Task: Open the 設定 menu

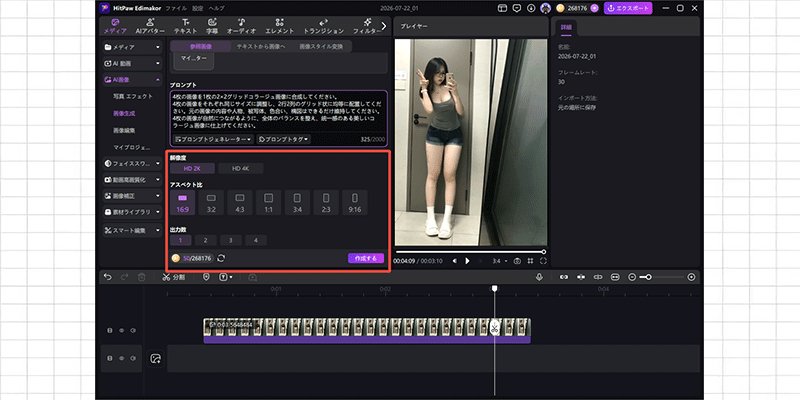Action: click(x=197, y=8)
